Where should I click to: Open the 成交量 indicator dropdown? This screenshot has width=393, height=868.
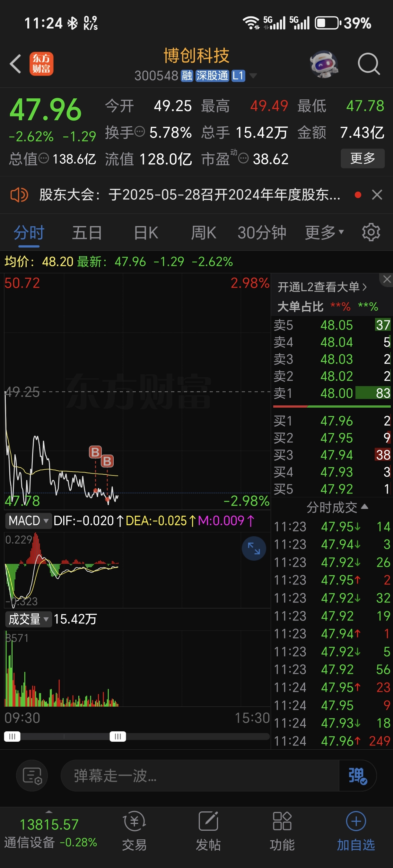[29, 619]
